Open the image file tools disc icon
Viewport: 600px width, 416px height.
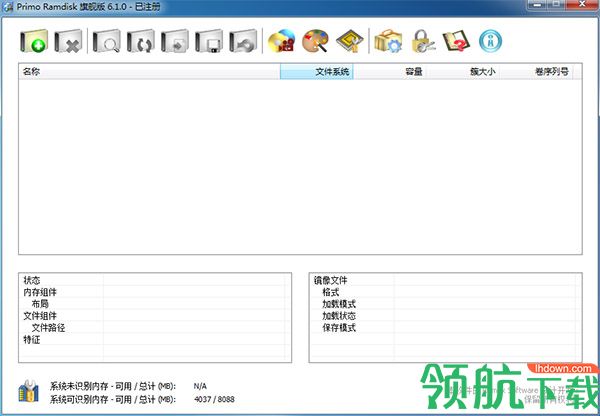(x=282, y=41)
